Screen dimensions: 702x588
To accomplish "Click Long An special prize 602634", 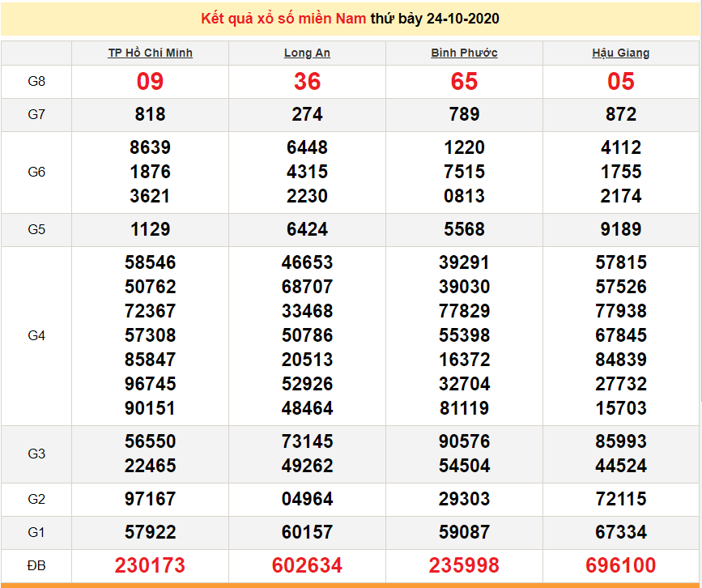I will 307,565.
